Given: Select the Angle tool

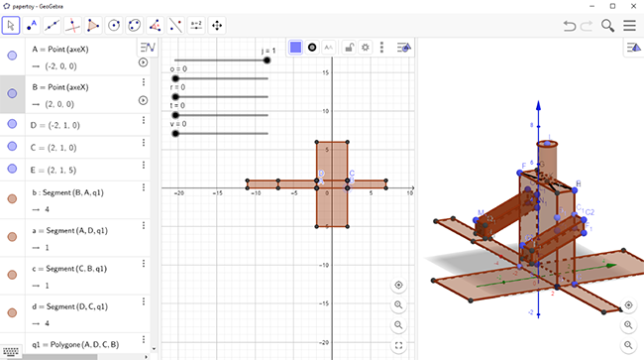Looking at the screenshot, I should click(x=155, y=26).
